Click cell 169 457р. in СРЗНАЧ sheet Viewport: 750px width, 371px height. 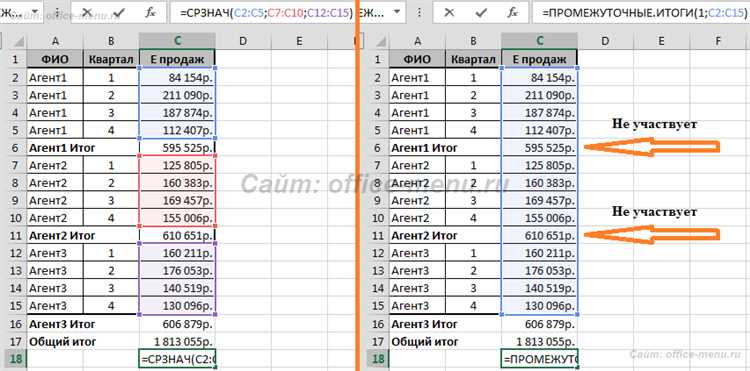click(x=177, y=200)
